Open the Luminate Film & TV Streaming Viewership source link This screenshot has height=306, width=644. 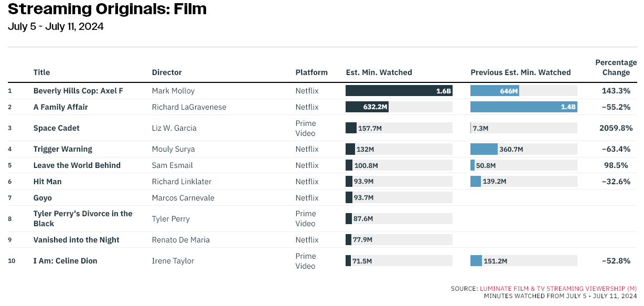click(x=558, y=289)
